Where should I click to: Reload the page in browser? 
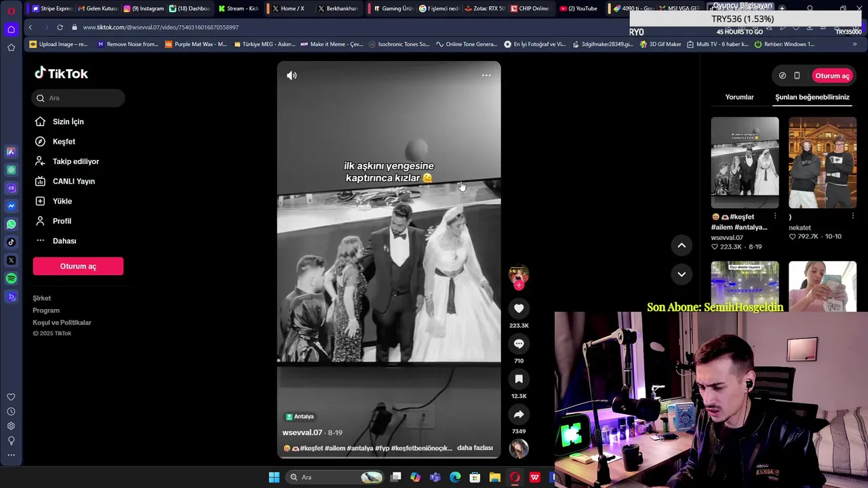[x=60, y=27]
